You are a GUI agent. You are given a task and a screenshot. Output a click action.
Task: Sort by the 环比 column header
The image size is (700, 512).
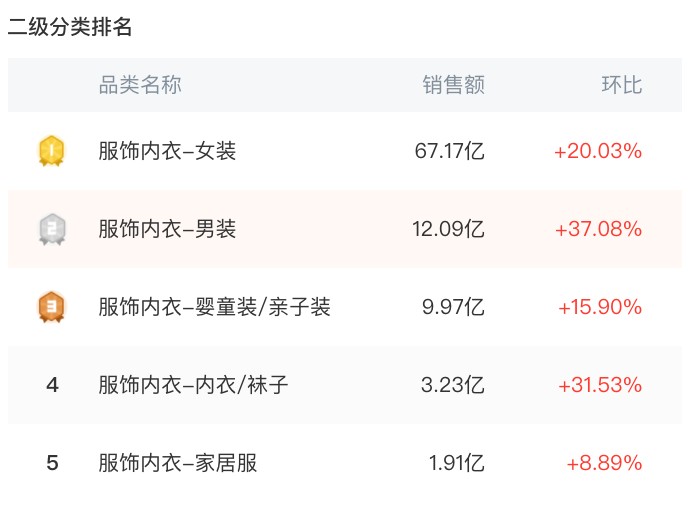(x=622, y=85)
